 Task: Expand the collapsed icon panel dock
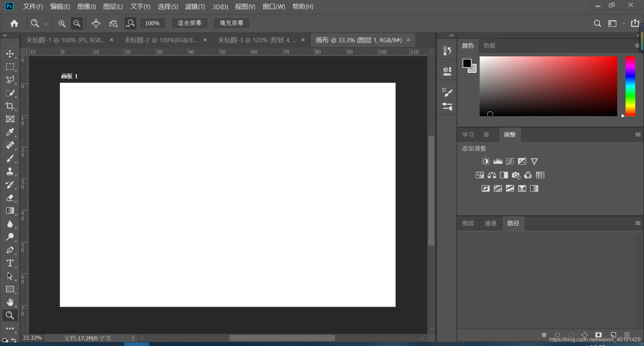(451, 35)
